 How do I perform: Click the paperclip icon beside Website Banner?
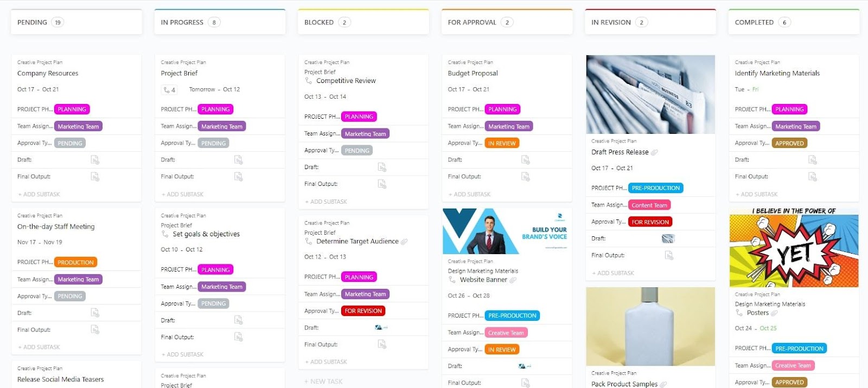click(513, 280)
